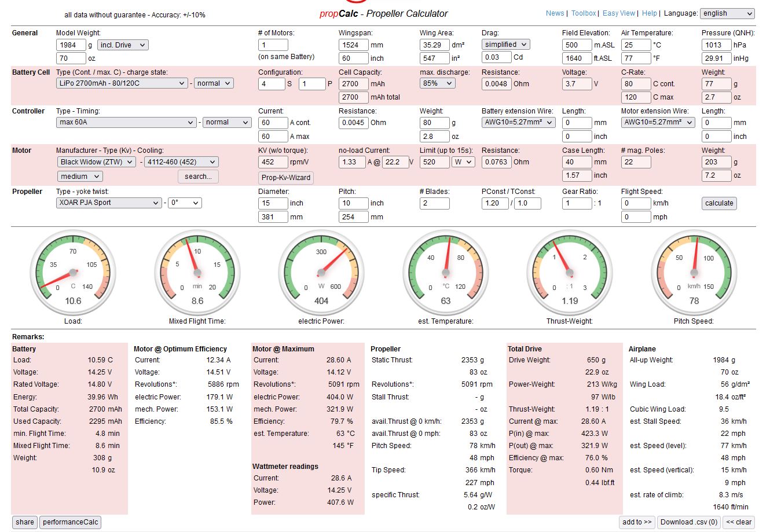Image resolution: width=770 pixels, height=532 pixels.
Task: Click the '<< clear' button
Action: tap(739, 522)
